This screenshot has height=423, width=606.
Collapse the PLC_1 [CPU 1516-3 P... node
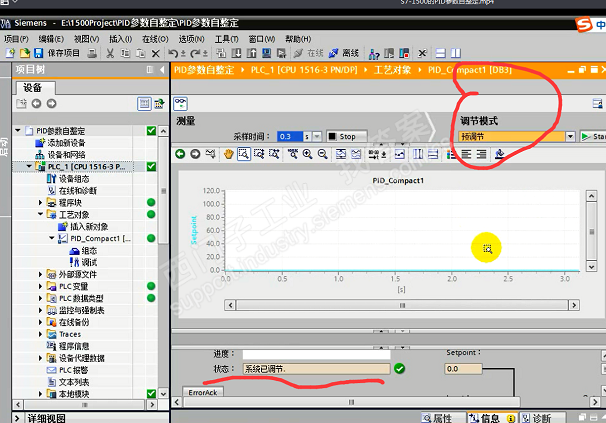pyautogui.click(x=29, y=166)
